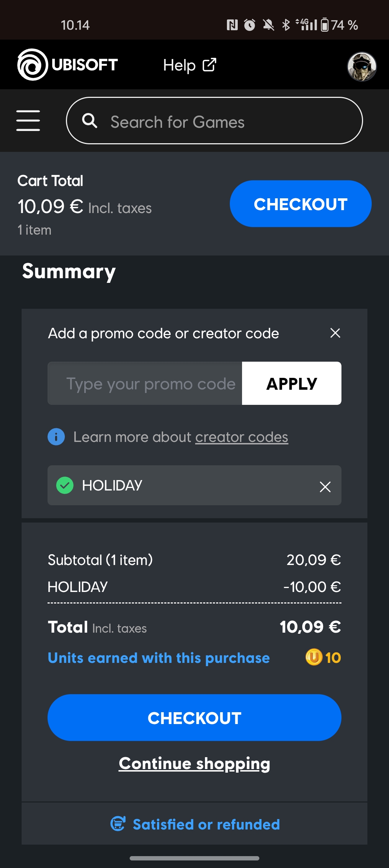Click the APPLY promo code button
The width and height of the screenshot is (389, 868).
(x=291, y=383)
